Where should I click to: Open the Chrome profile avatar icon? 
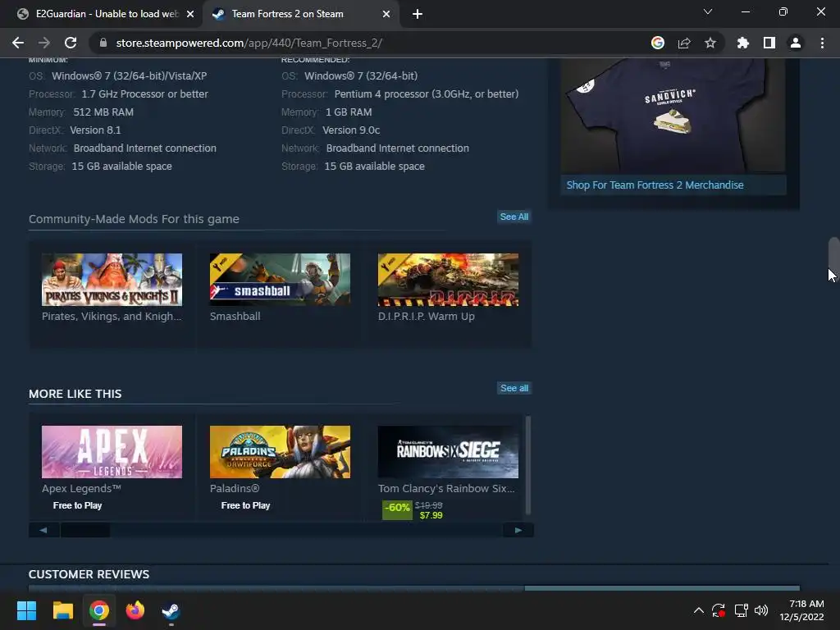coord(796,43)
